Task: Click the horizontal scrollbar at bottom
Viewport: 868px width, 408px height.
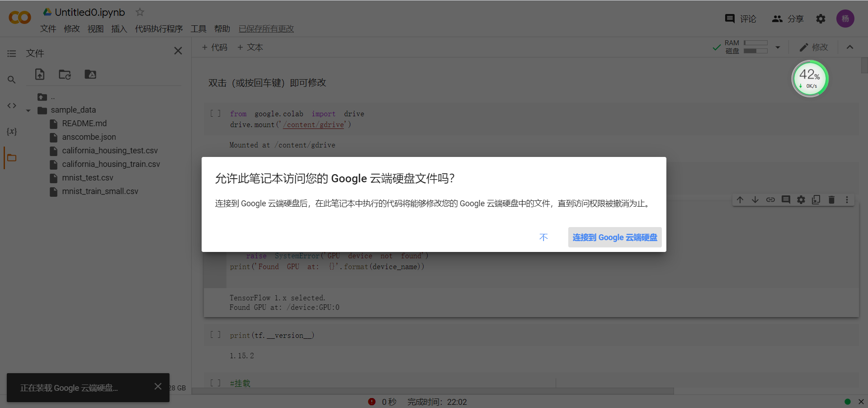Action: (433, 391)
